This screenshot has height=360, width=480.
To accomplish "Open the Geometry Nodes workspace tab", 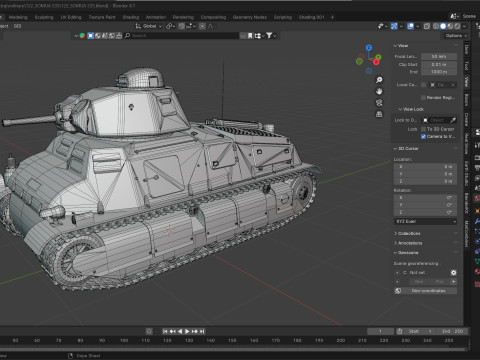I will point(250,17).
